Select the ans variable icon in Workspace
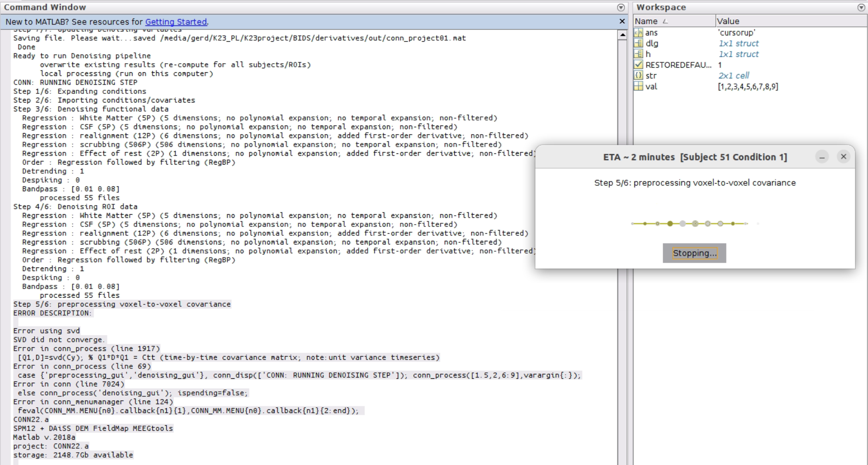This screenshot has width=868, height=465. pyautogui.click(x=638, y=33)
